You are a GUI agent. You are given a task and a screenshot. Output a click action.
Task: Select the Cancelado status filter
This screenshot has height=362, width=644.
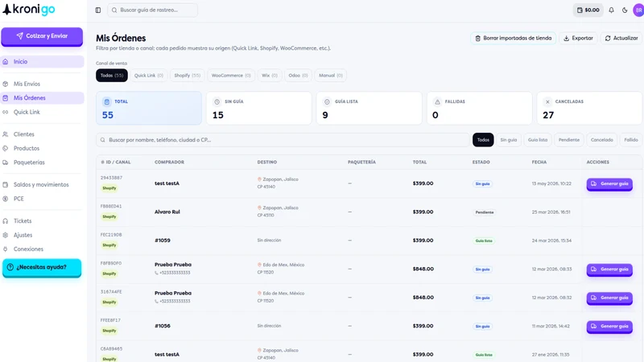[x=601, y=140]
